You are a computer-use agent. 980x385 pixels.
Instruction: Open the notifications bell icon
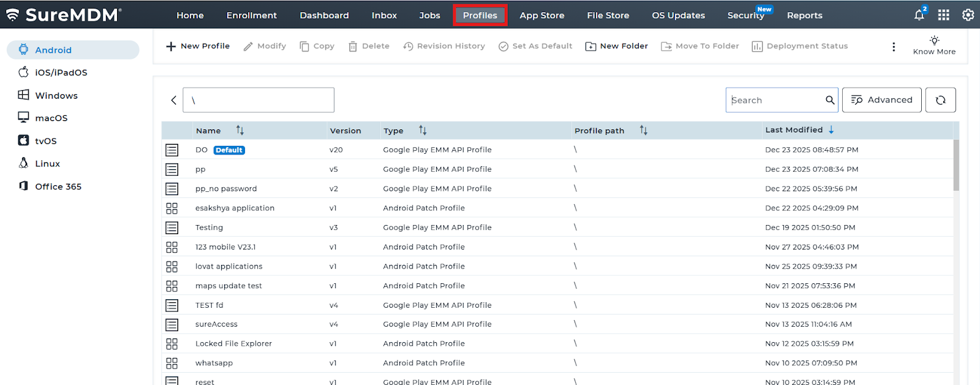(919, 15)
